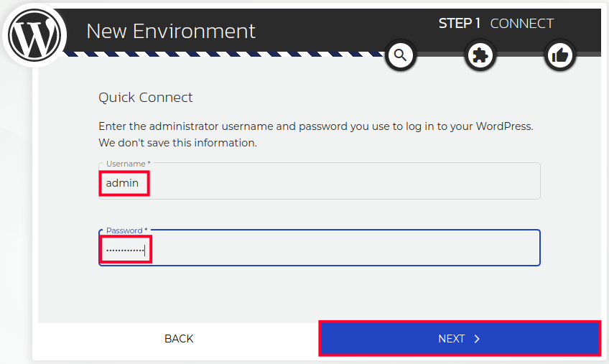Image resolution: width=609 pixels, height=364 pixels.
Task: Click the "We don't save this information" note
Action: [x=177, y=143]
